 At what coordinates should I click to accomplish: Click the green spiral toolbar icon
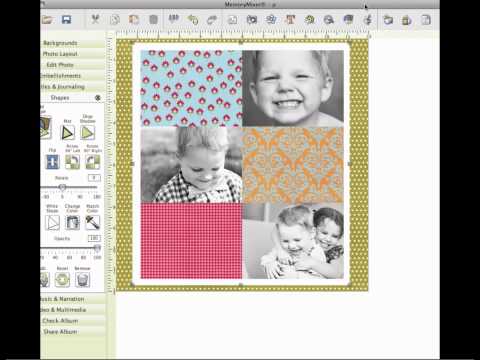tap(310, 20)
